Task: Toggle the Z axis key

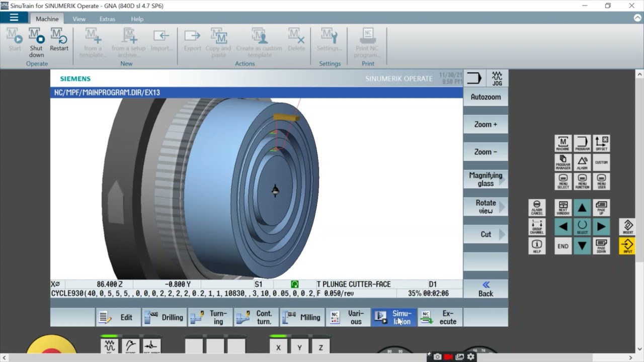Action: click(320, 347)
